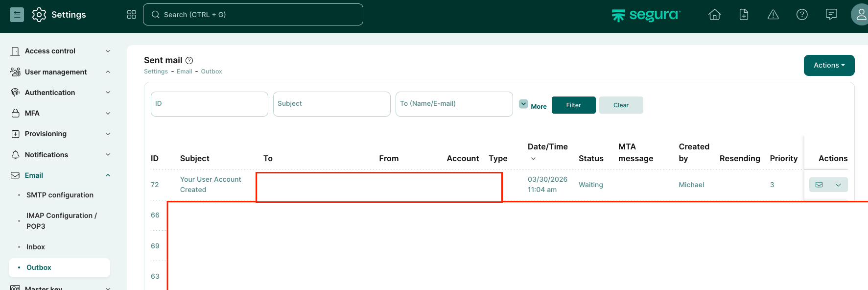The image size is (868, 290).
Task: Open the SMTP configuration menu item
Action: (60, 195)
